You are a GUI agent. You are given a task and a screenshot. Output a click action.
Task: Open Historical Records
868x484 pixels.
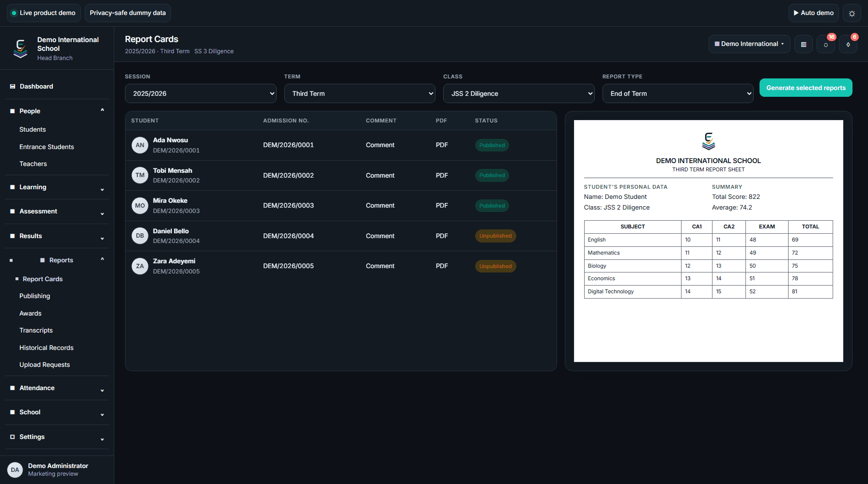point(46,348)
